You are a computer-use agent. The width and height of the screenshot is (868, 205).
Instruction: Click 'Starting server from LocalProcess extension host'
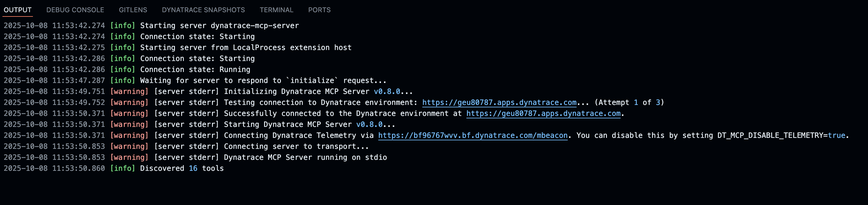(246, 48)
